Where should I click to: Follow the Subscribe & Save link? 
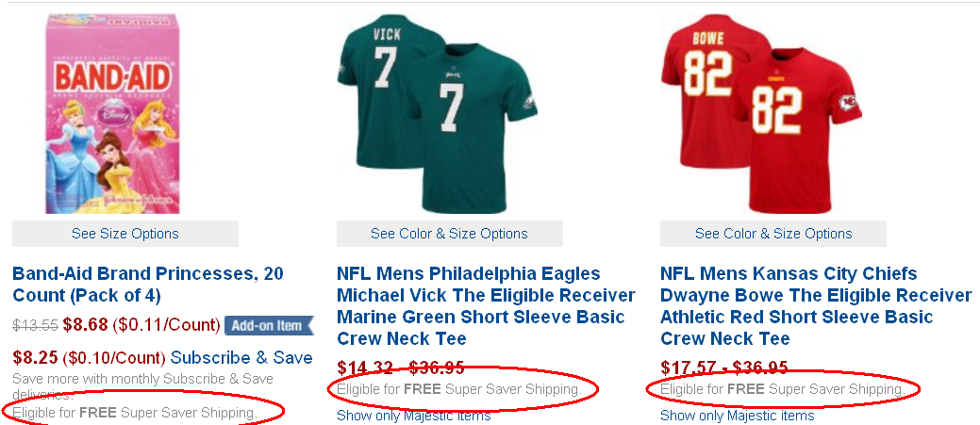point(241,358)
